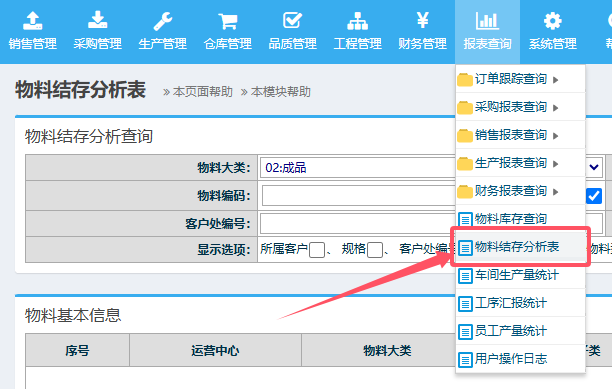The image size is (612, 389).
Task: Expand 财务报表查询 submenu
Action: tap(556, 192)
